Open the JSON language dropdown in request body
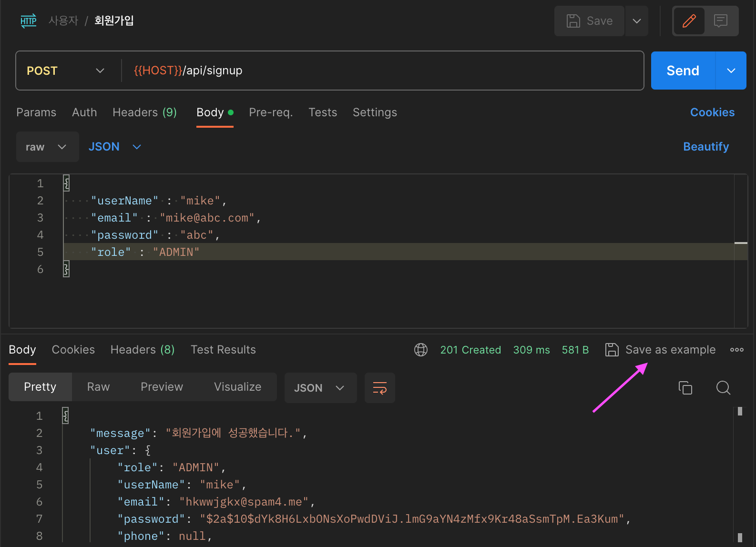The height and width of the screenshot is (547, 756). 114,147
